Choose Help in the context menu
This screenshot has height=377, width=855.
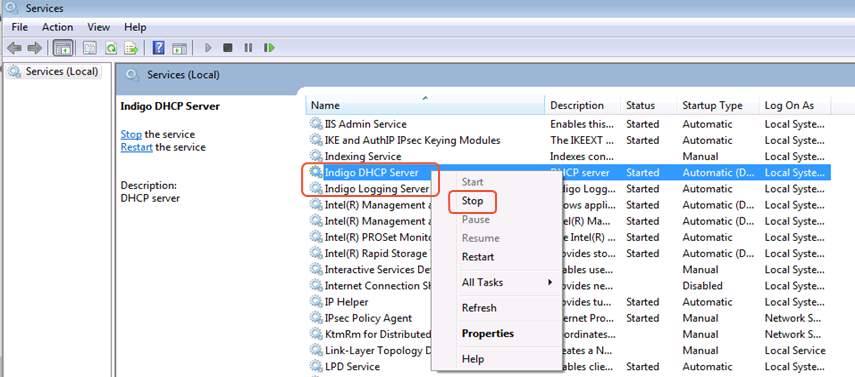click(472, 359)
